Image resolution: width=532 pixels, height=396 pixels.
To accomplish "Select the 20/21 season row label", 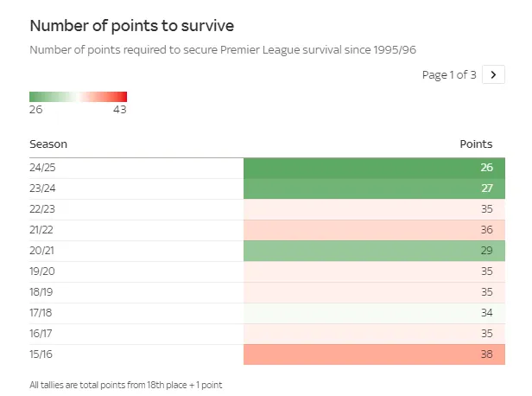I will (x=42, y=252).
